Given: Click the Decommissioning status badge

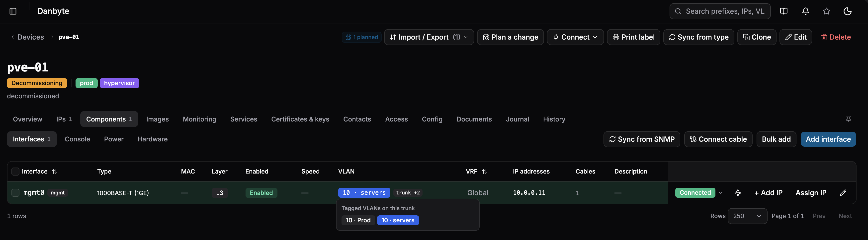Looking at the screenshot, I should (37, 83).
